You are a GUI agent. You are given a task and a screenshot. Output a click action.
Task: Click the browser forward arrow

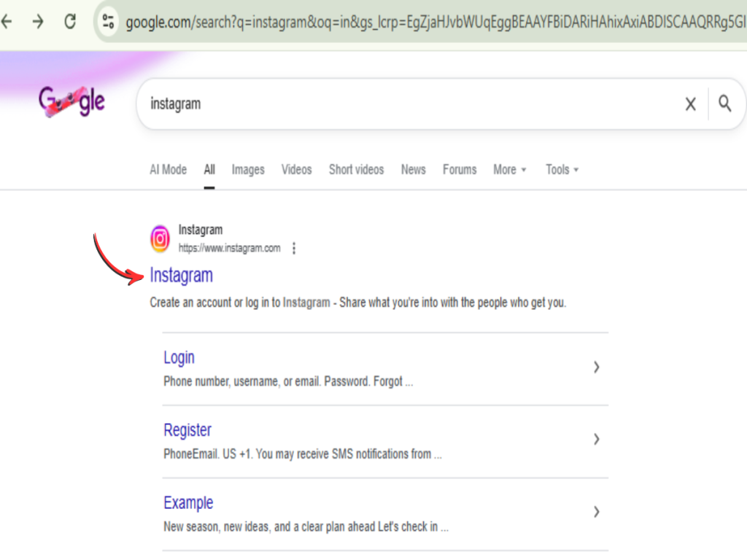tap(38, 22)
